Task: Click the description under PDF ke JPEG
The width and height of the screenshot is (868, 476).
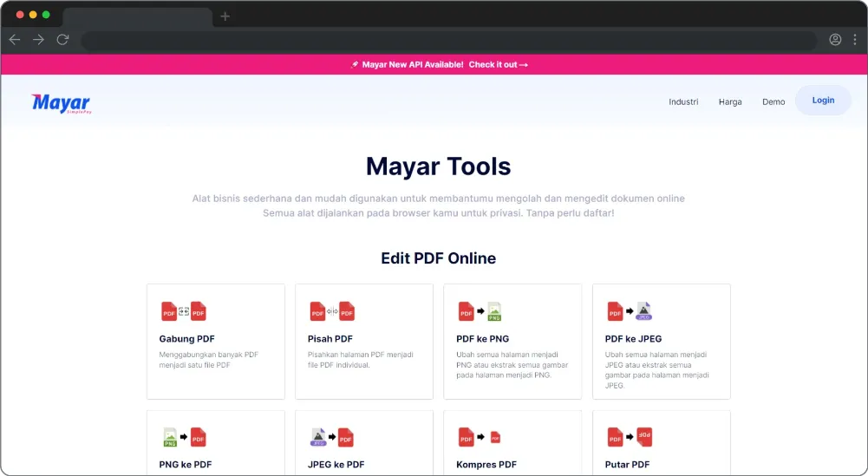Action: pyautogui.click(x=656, y=369)
